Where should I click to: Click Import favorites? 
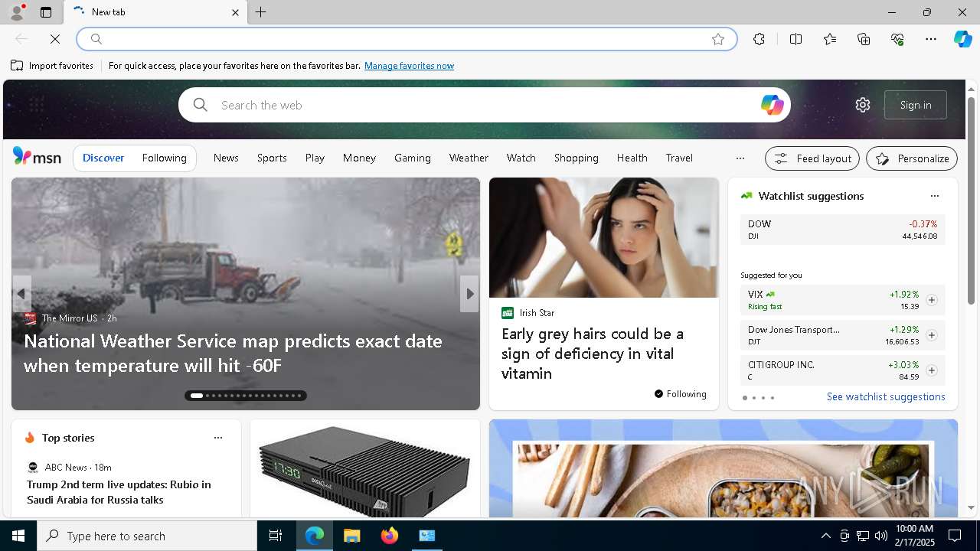coord(52,66)
